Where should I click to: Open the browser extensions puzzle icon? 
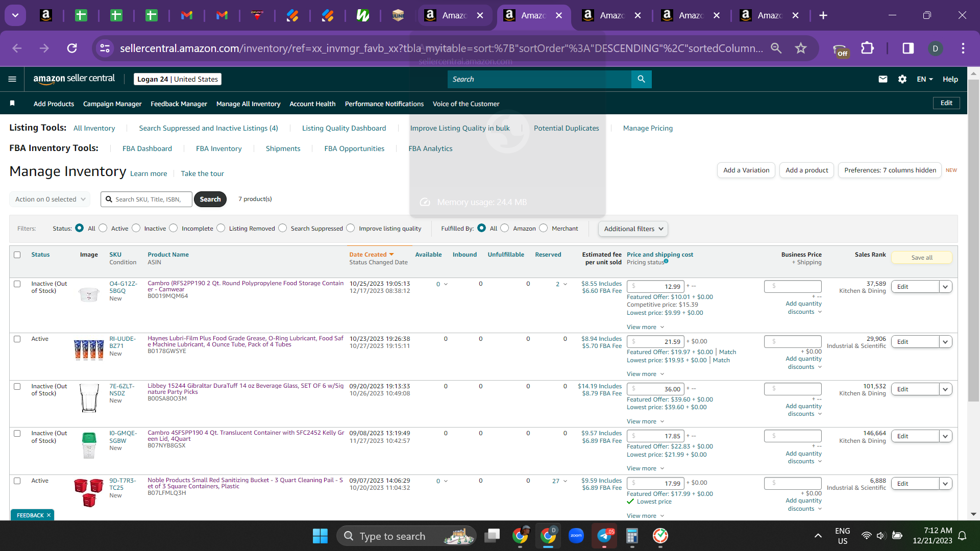(867, 48)
